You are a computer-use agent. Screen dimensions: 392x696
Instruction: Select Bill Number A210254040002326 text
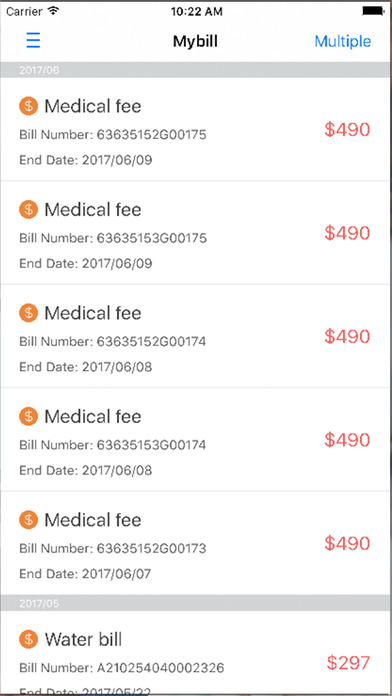pyautogui.click(x=122, y=667)
